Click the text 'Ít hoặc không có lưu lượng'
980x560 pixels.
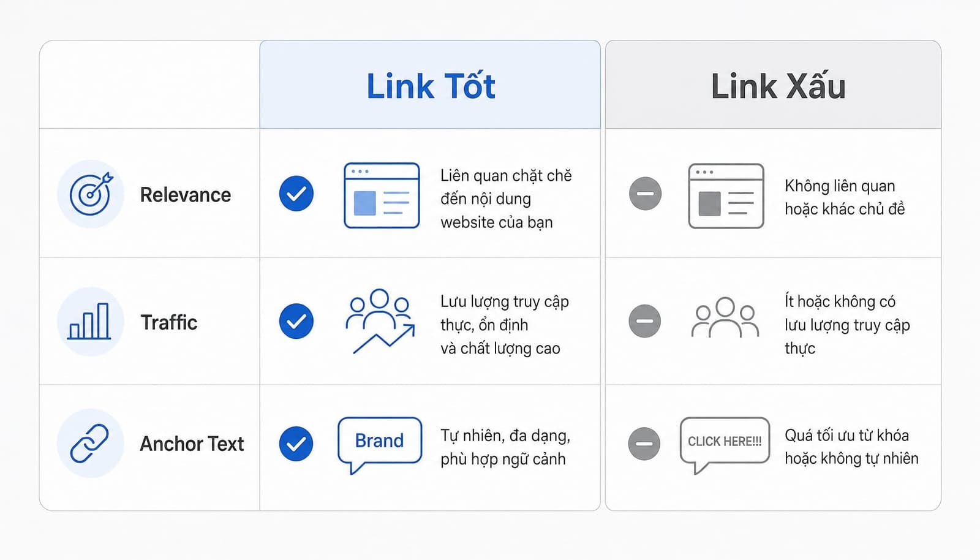[840, 313]
